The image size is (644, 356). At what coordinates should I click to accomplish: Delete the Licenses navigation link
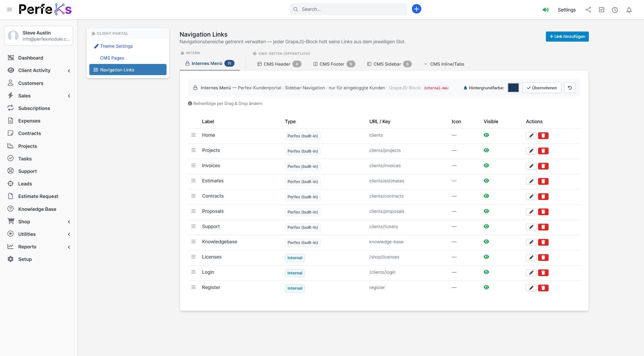(x=543, y=258)
